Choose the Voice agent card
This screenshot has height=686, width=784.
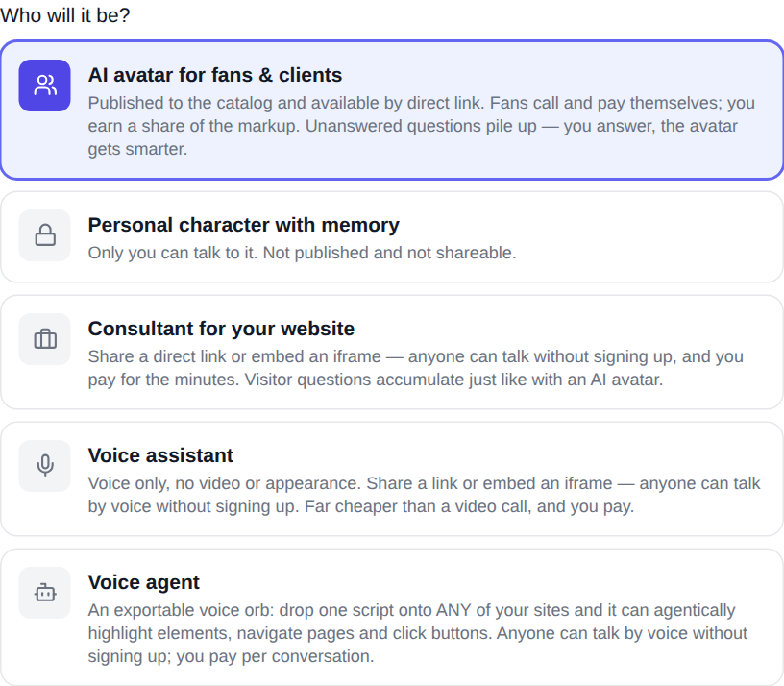pyautogui.click(x=392, y=617)
